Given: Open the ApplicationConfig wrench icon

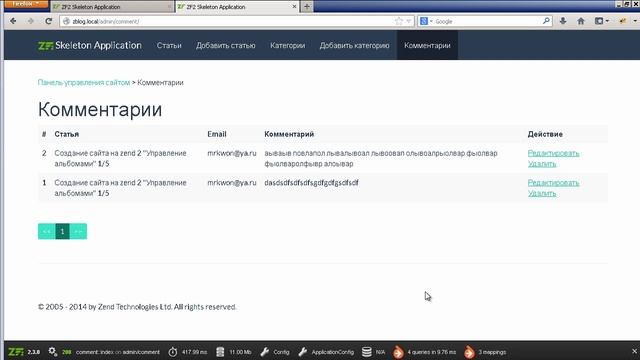Looking at the screenshot, I should 302,352.
